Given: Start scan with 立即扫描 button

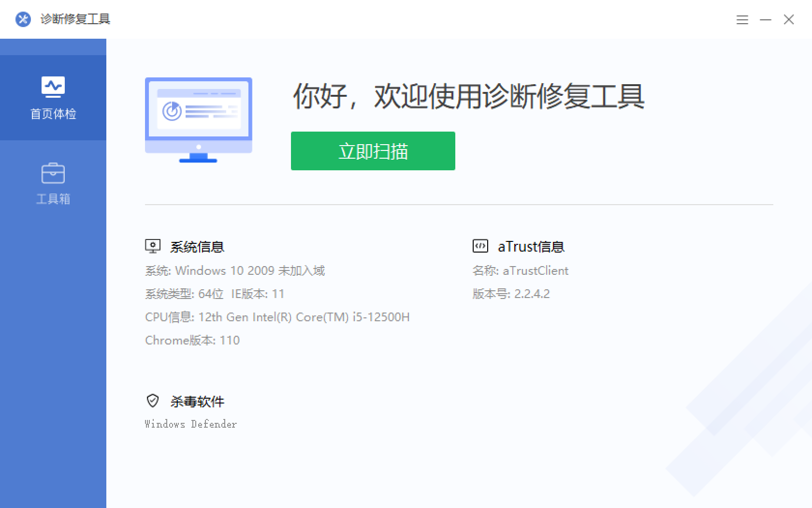Looking at the screenshot, I should pyautogui.click(x=373, y=151).
